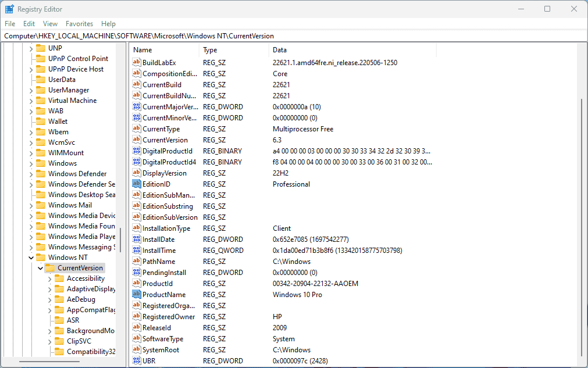Click the string icon next to ReleaseId
Image resolution: width=588 pixels, height=368 pixels.
pos(137,327)
